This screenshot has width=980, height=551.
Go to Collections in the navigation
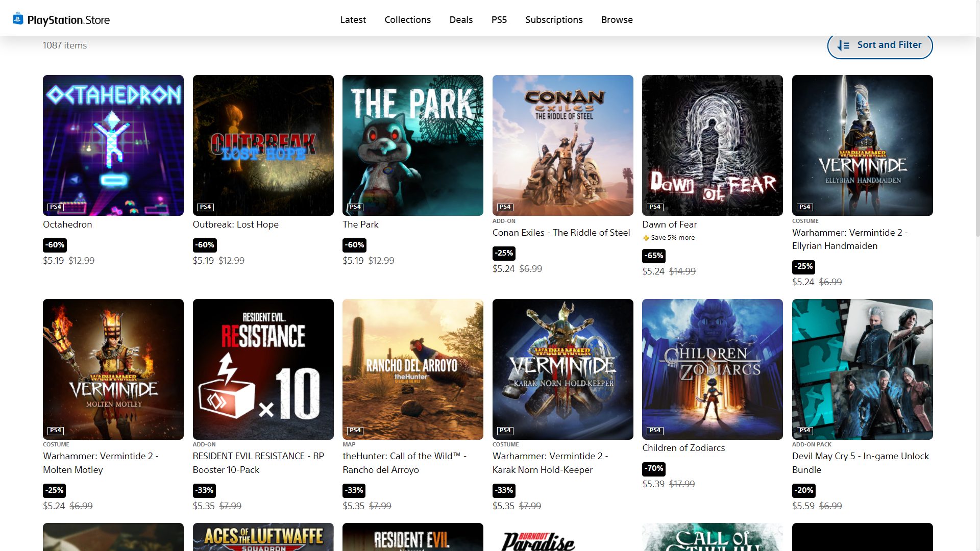pyautogui.click(x=407, y=20)
